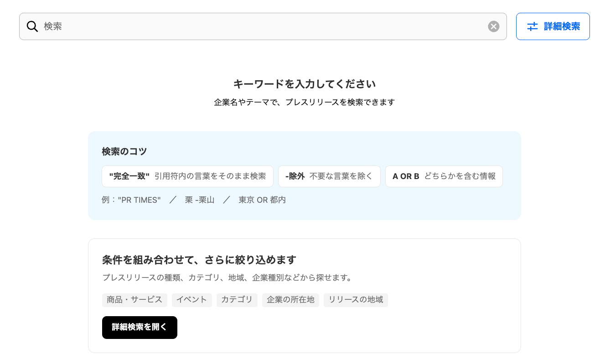Clear the search field with the X icon
This screenshot has width=610, height=364.
pyautogui.click(x=494, y=26)
